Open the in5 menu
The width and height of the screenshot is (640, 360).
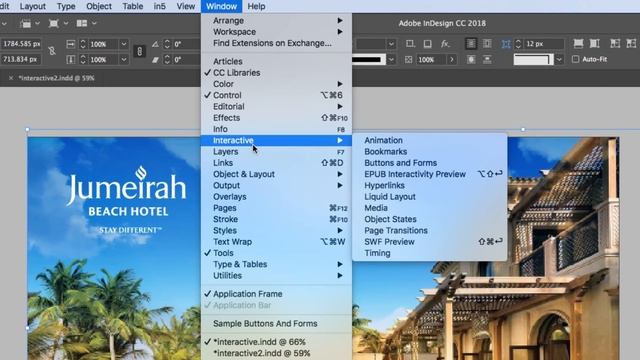click(x=160, y=6)
